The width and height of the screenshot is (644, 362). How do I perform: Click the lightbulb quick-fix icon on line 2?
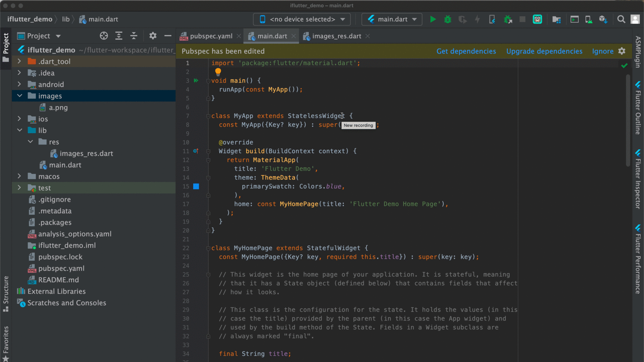tap(218, 71)
